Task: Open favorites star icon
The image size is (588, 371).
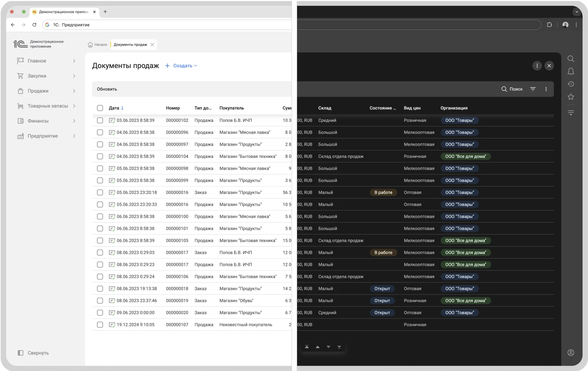Action: (x=571, y=97)
